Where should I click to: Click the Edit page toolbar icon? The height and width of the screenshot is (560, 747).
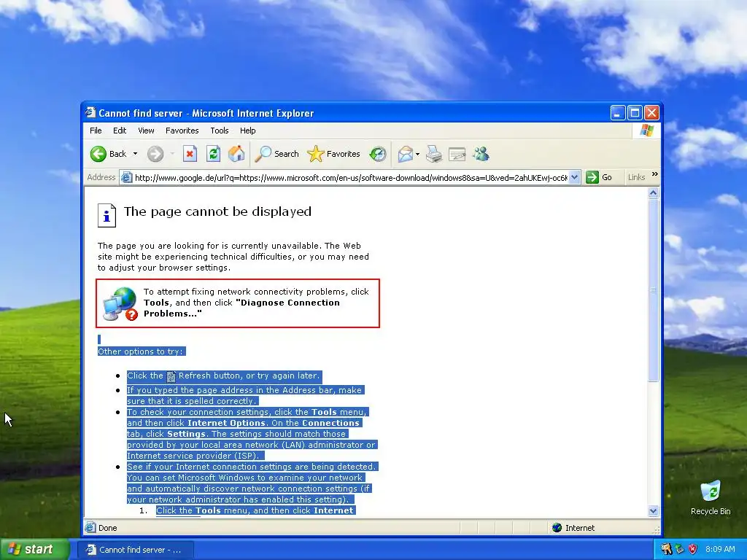click(x=457, y=154)
